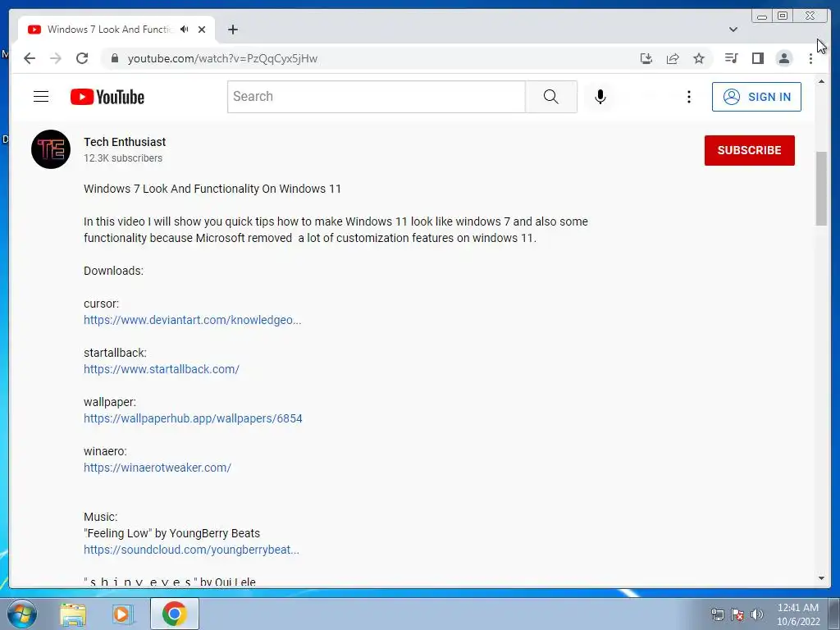Open Windows Explorer from taskbar
This screenshot has width=840, height=630.
(x=73, y=614)
